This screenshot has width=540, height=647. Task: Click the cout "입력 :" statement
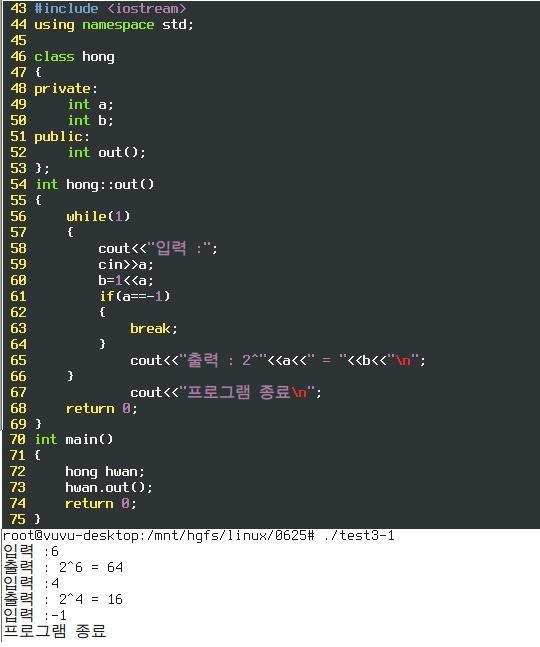[x=158, y=248]
